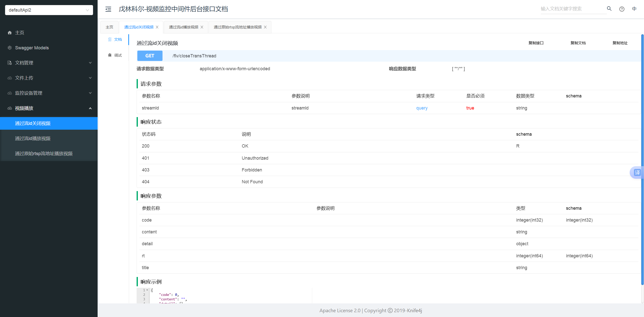Image resolution: width=644 pixels, height=317 pixels.
Task: Select 通过流id播放视频 in sidebar
Action: [x=33, y=138]
